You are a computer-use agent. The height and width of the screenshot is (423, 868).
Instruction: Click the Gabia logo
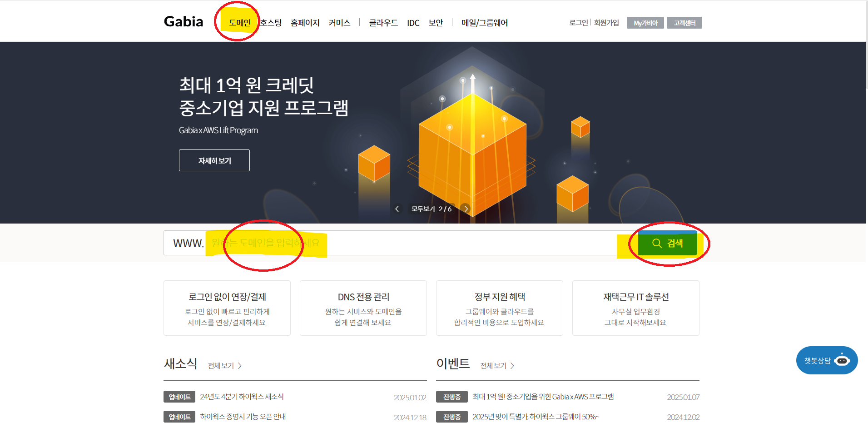[x=184, y=22]
